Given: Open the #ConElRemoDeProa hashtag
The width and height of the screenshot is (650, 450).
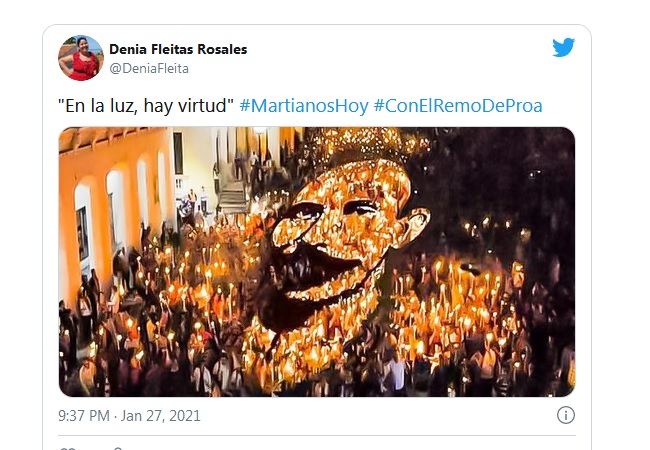Looking at the screenshot, I should tap(458, 106).
